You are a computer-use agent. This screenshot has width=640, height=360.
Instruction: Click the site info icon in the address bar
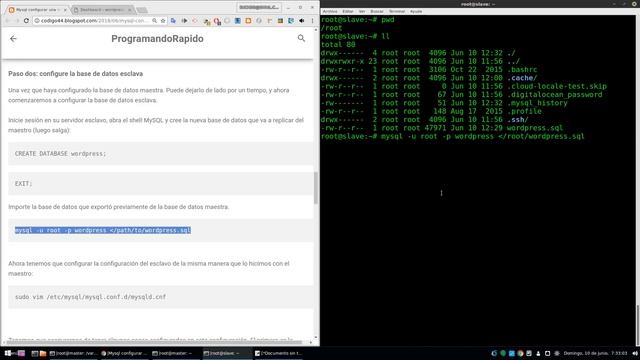[37, 20]
